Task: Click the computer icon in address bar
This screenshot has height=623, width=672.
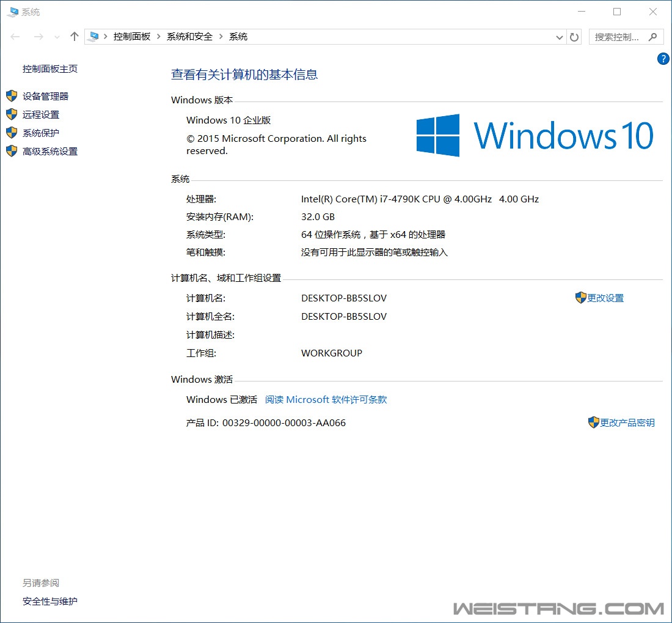Action: click(x=93, y=37)
